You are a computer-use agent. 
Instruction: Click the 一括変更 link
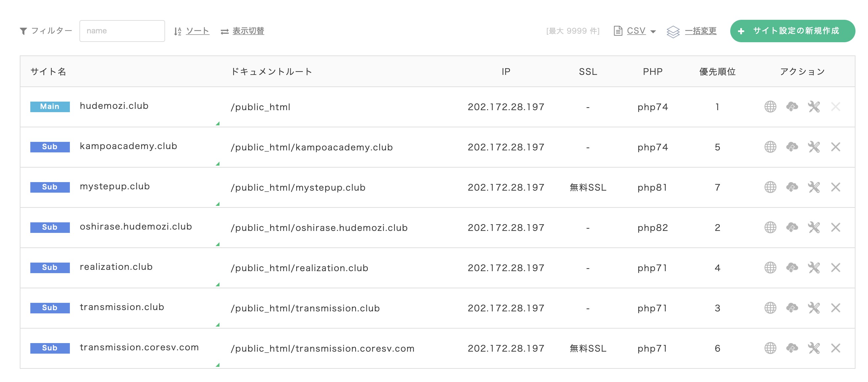[x=701, y=31]
